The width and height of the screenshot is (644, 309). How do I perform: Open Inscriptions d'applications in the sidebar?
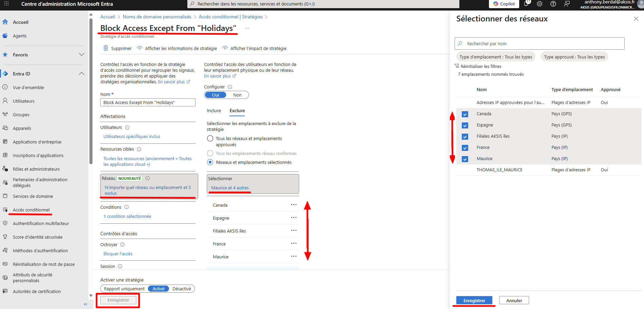(x=38, y=155)
